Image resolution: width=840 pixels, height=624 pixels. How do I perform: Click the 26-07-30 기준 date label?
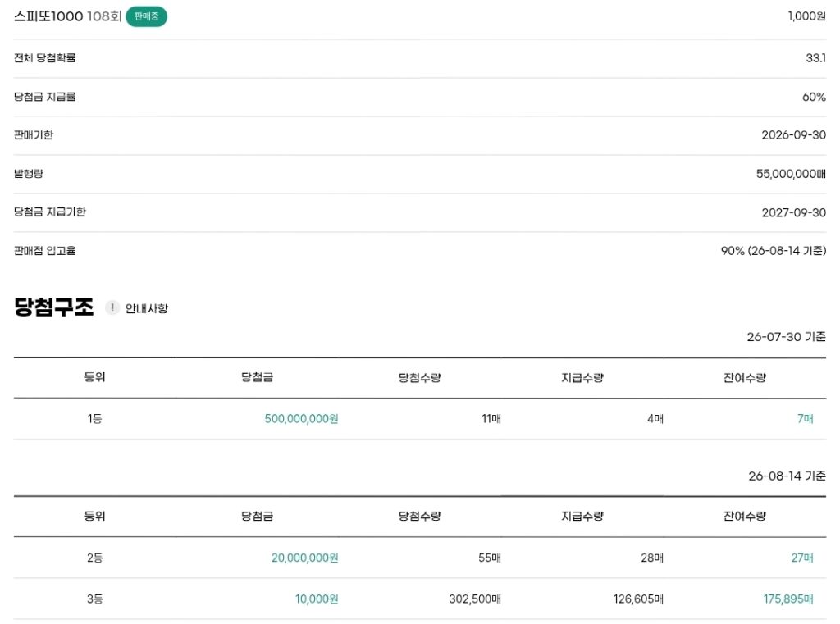pyautogui.click(x=787, y=337)
